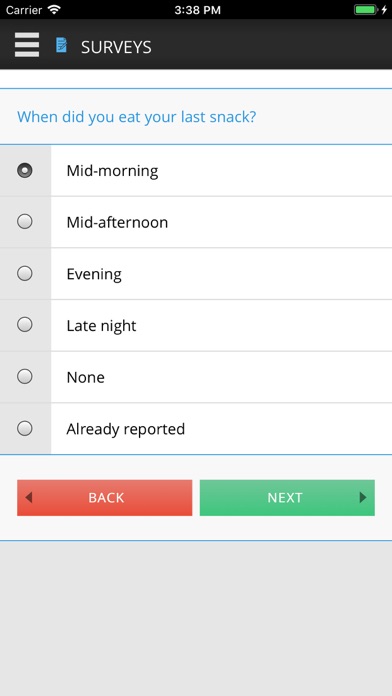Select the None radio button
The width and height of the screenshot is (392, 696).
(25, 377)
